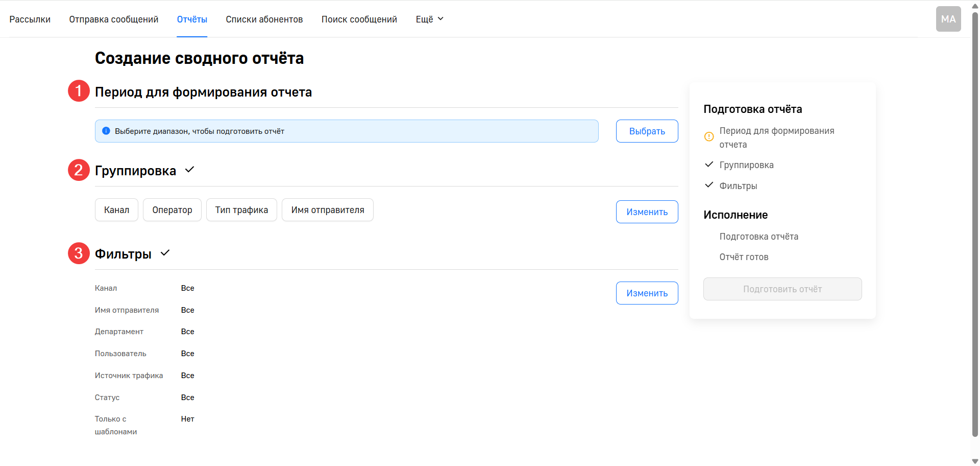Click the red step 1 circle icon
The width and height of the screenshot is (980, 466).
tap(79, 91)
